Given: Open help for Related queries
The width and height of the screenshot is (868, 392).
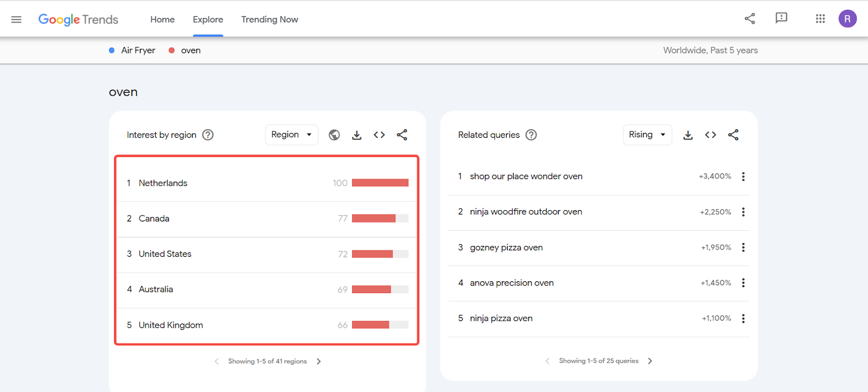Looking at the screenshot, I should click(x=531, y=135).
